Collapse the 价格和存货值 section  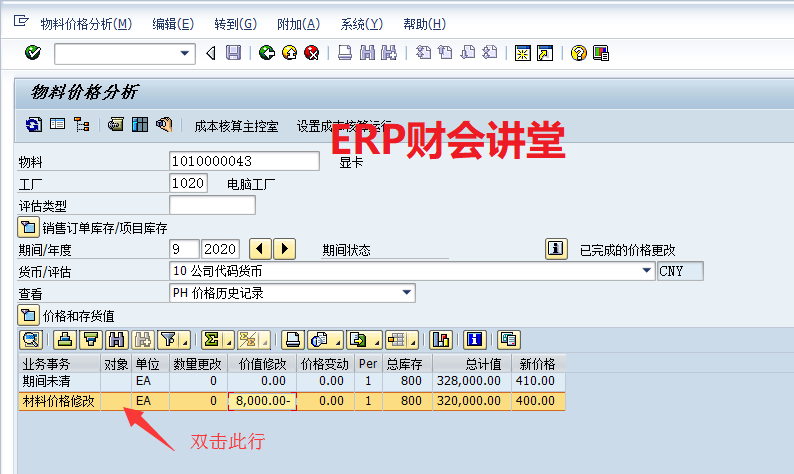click(x=28, y=315)
